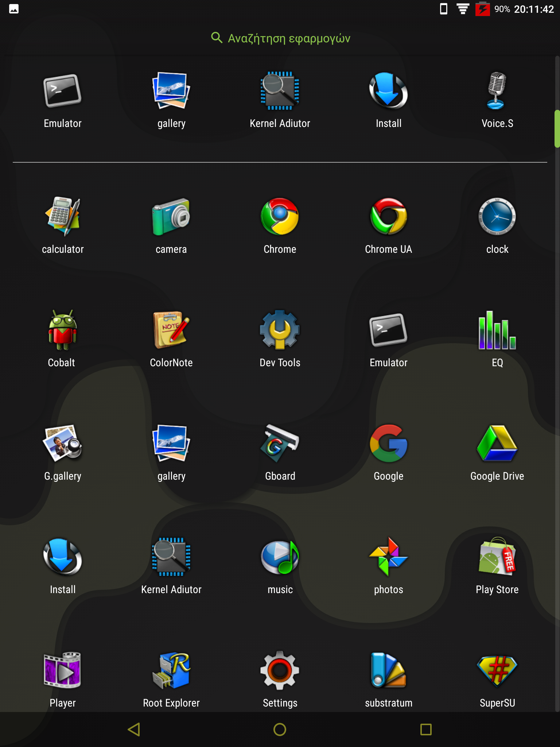Viewport: 560px width, 747px height.
Task: Open gallery in the suggested apps row
Action: pyautogui.click(x=171, y=100)
